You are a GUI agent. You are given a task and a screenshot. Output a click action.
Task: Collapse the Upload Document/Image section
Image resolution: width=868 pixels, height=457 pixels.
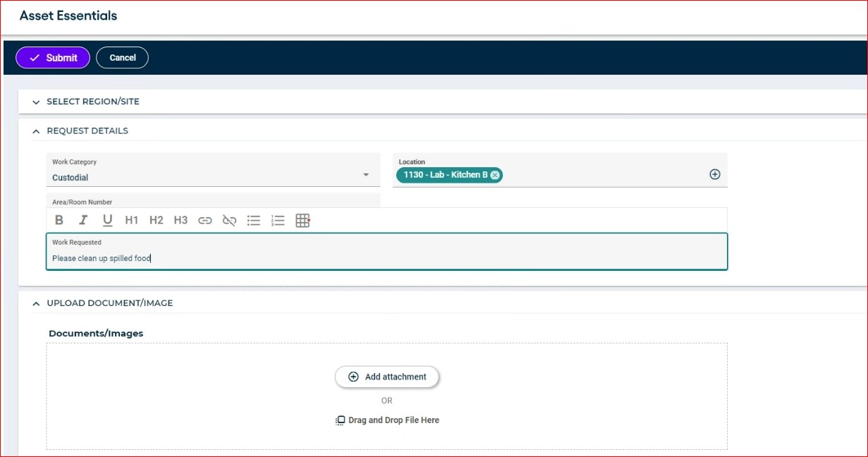pyautogui.click(x=36, y=303)
